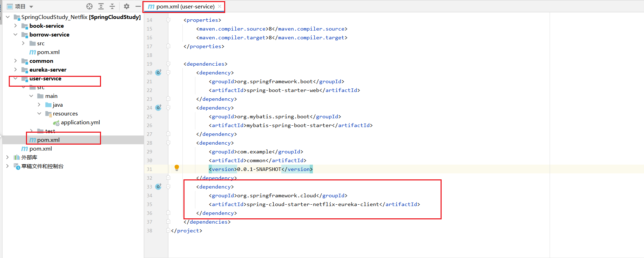Click the Maven icon of root pom.xml
The image size is (644, 258).
pos(25,148)
